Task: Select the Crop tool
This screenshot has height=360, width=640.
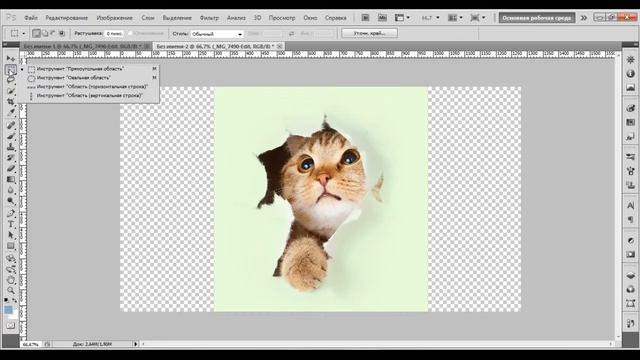Action: (11, 101)
